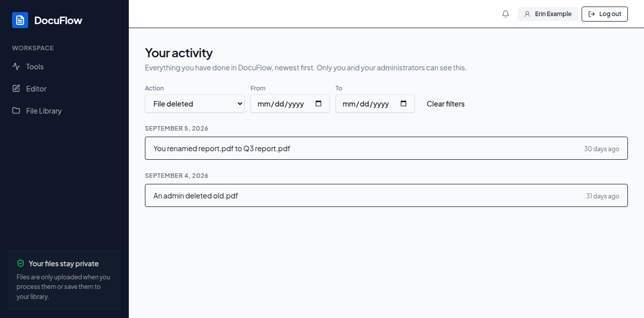Click the green shield privacy icon
The width and height of the screenshot is (644, 318).
coord(21,263)
